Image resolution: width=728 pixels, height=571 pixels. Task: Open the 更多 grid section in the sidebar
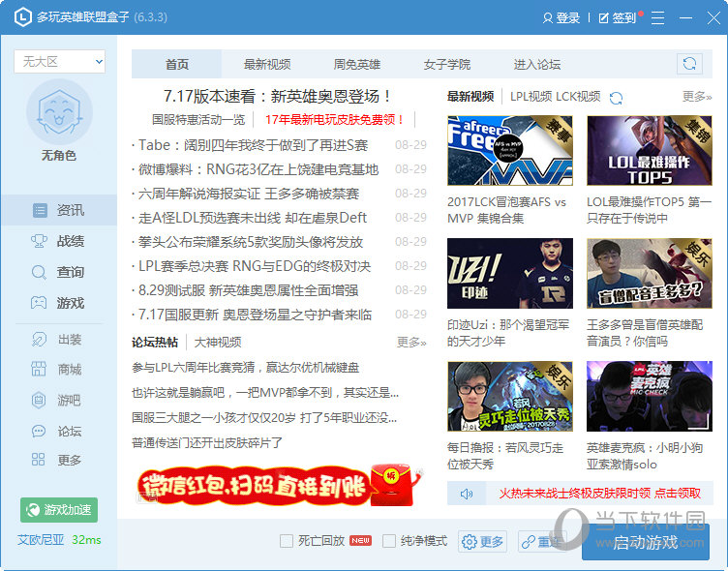[x=58, y=460]
